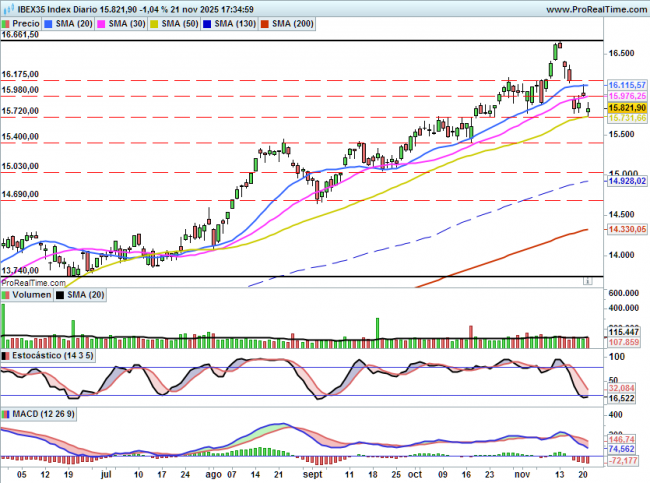Click ProRealTime.com watermark above the Volumen panel

[x=34, y=283]
